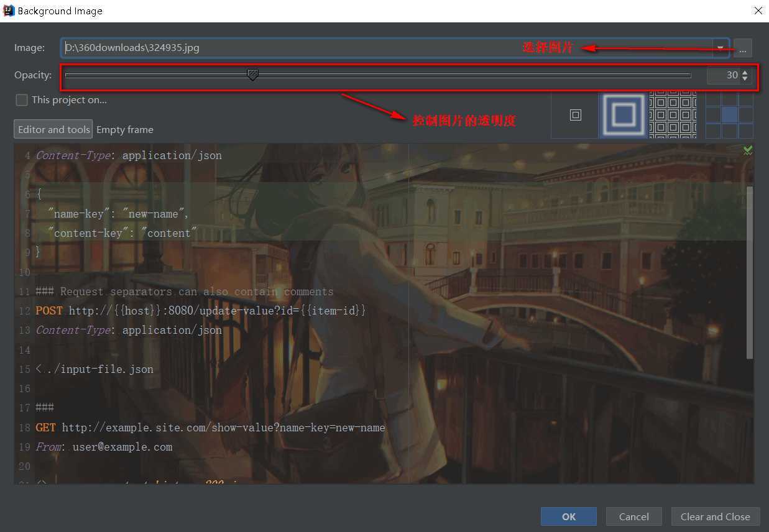Click the opacity value field showing 30

(x=724, y=75)
